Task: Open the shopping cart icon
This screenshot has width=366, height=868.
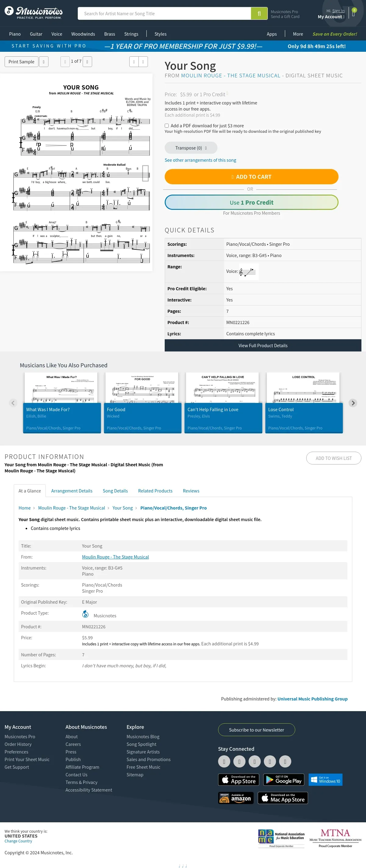Action: click(x=353, y=13)
